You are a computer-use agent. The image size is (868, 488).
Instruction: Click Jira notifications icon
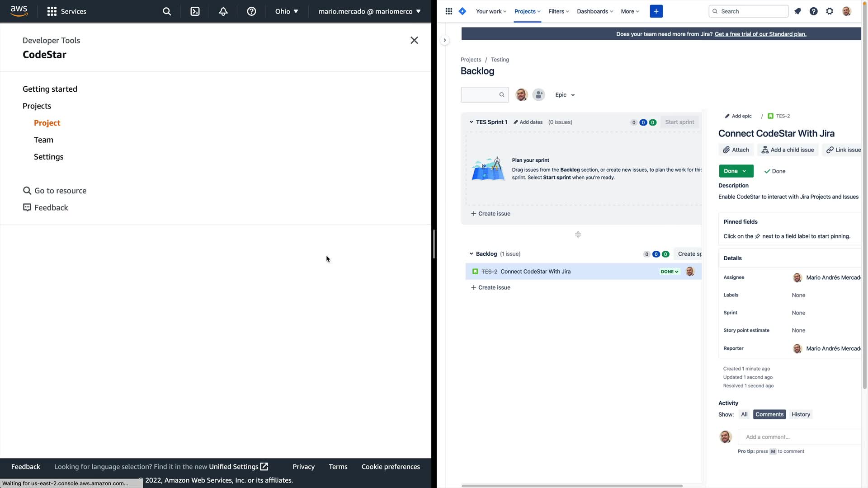coord(797,11)
